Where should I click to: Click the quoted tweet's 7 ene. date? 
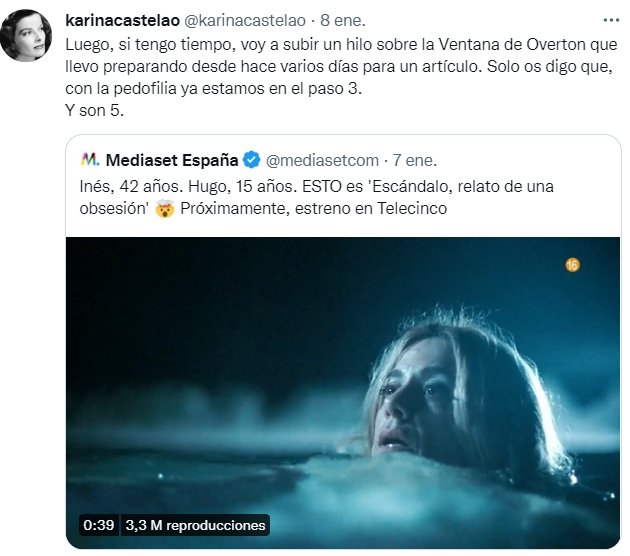[415, 160]
